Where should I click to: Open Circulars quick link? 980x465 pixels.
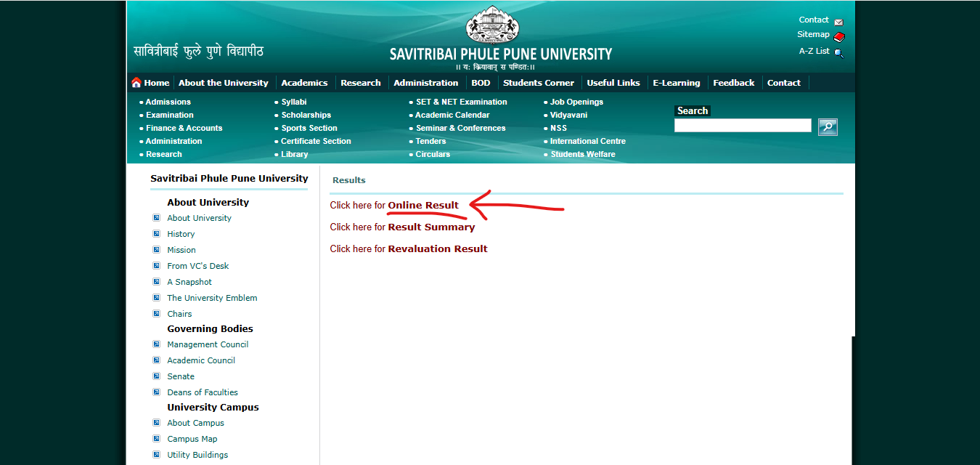click(433, 154)
